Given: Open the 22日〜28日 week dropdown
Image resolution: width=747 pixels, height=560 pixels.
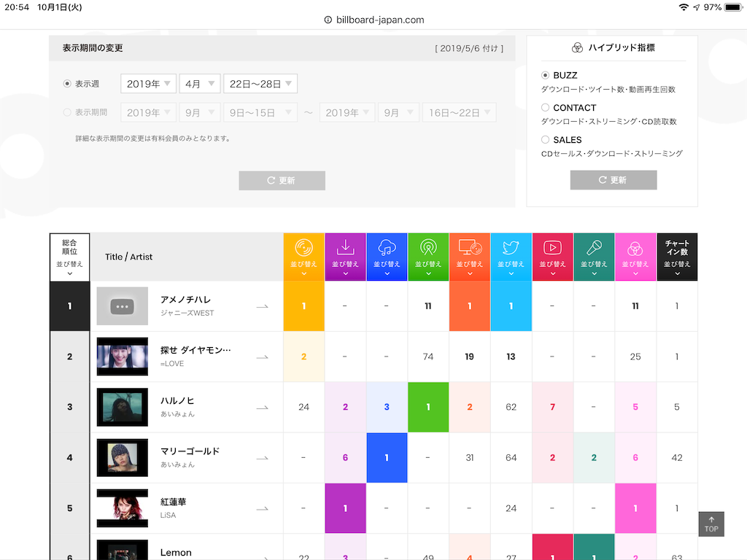Looking at the screenshot, I should pyautogui.click(x=260, y=84).
